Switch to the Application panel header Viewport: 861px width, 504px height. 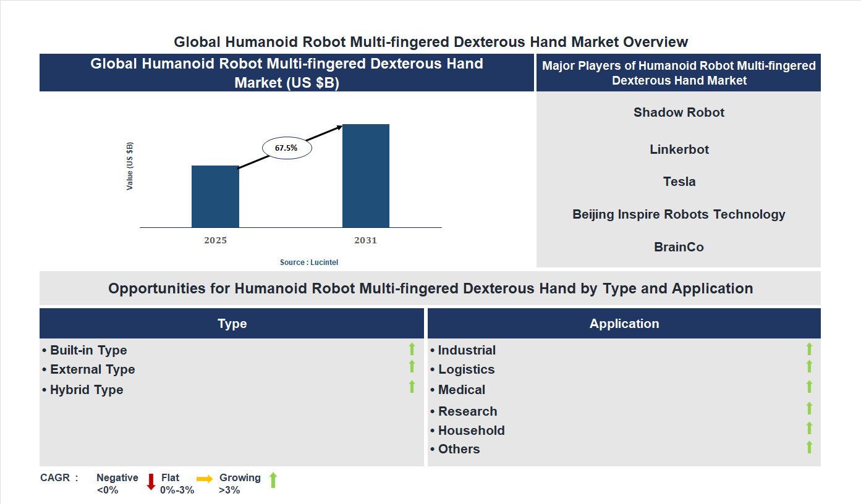click(x=624, y=323)
